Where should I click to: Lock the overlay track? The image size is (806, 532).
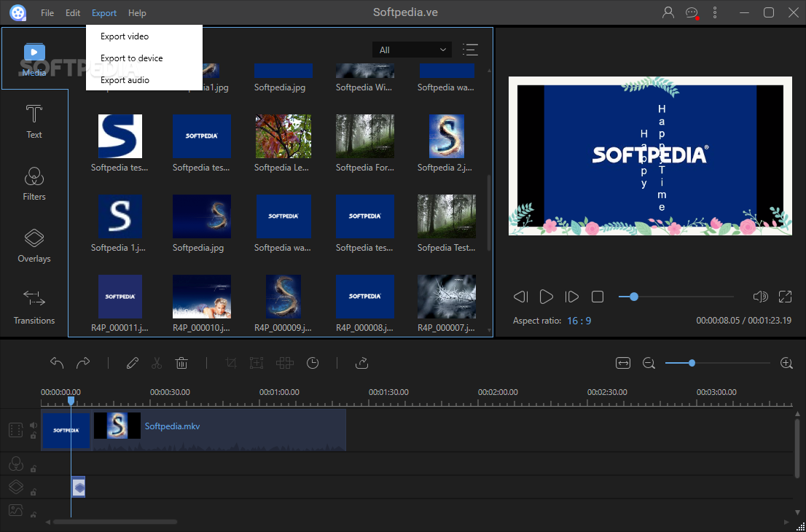pyautogui.click(x=34, y=492)
